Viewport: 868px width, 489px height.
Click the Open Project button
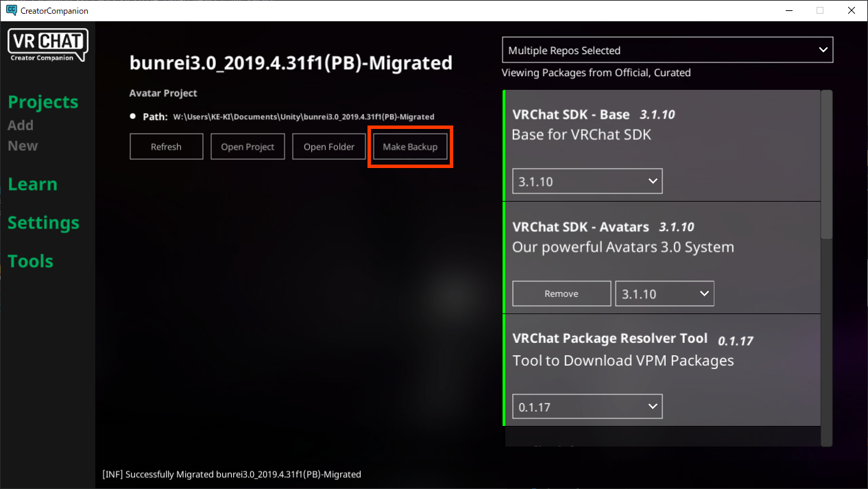(248, 147)
